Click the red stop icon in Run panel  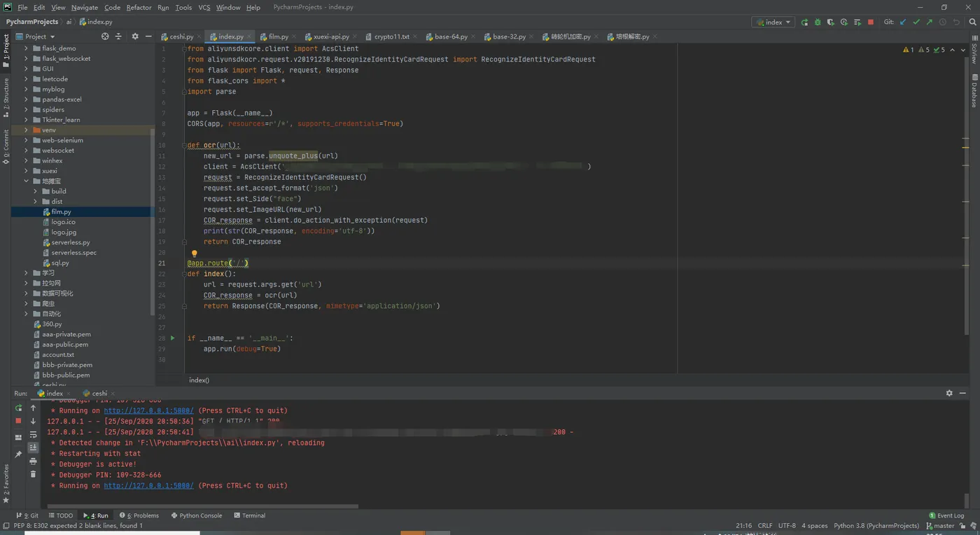19,421
